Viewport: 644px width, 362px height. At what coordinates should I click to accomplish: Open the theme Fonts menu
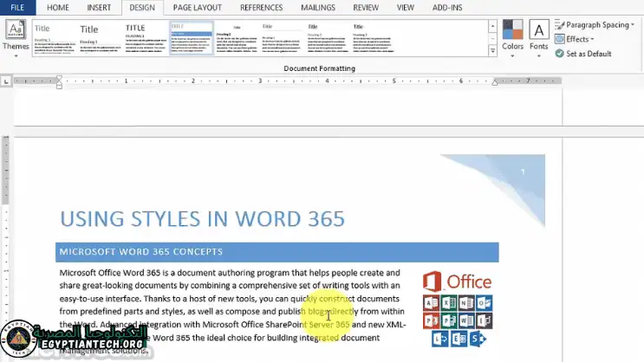coord(539,36)
